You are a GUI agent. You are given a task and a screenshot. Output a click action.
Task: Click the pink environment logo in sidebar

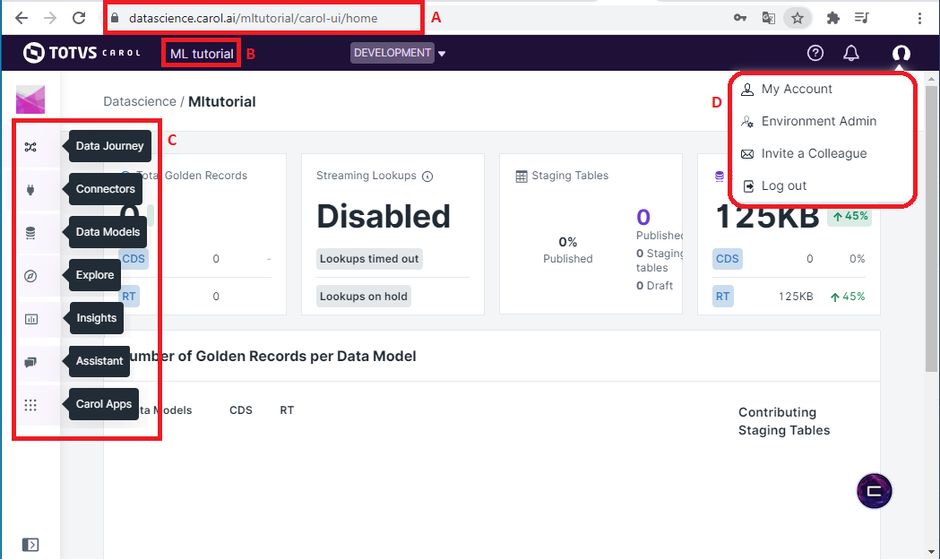pos(30,99)
